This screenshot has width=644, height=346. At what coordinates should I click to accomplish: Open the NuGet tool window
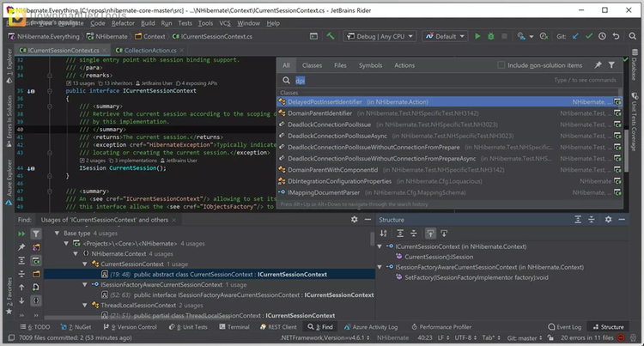tap(76, 327)
